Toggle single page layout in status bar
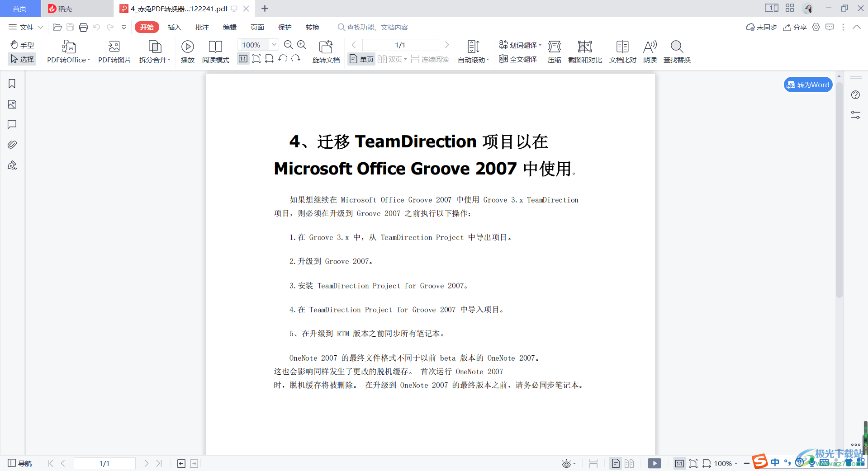Screen dimensions: 868x471 616,463
